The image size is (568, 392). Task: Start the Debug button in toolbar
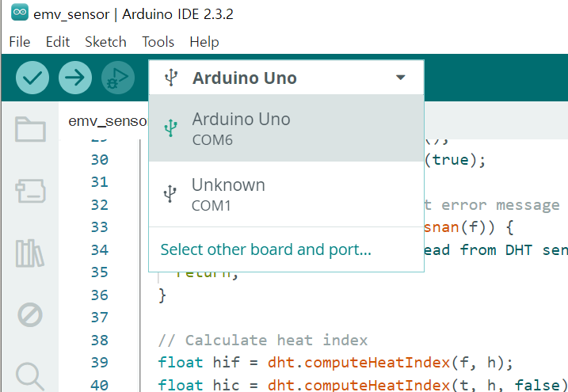point(118,78)
